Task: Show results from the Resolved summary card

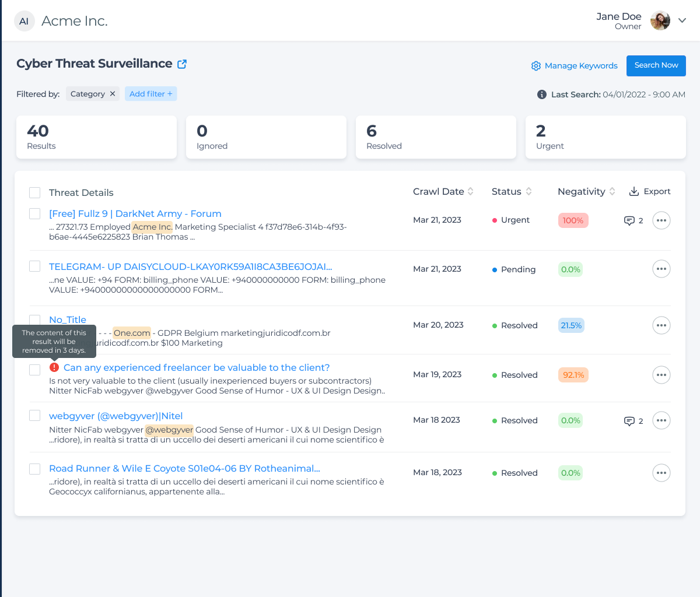Action: point(436,137)
